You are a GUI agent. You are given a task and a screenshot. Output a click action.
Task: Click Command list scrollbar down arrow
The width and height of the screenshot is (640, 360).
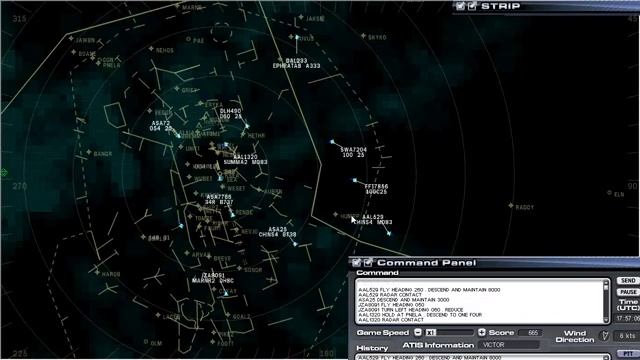606,320
